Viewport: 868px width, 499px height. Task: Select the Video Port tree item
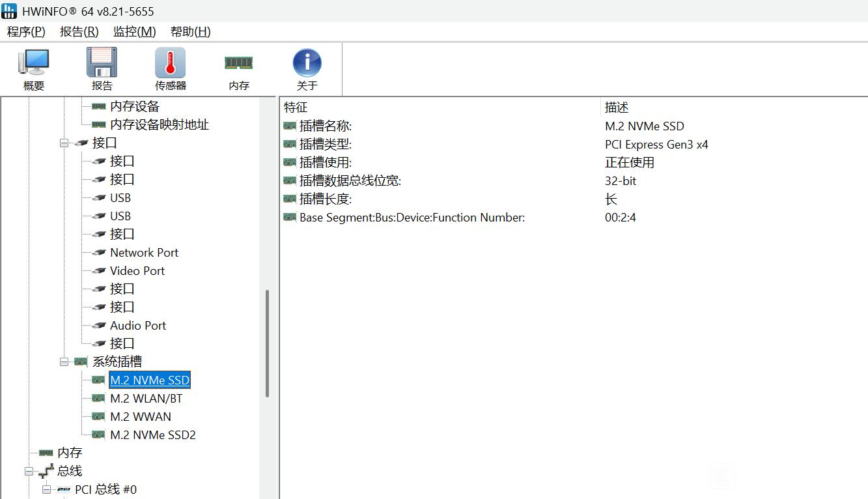point(137,270)
